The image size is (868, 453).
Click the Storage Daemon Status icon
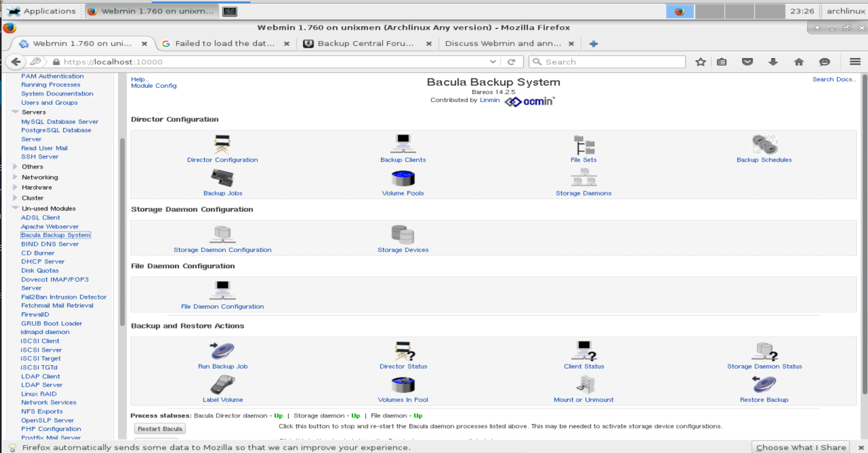pos(765,351)
